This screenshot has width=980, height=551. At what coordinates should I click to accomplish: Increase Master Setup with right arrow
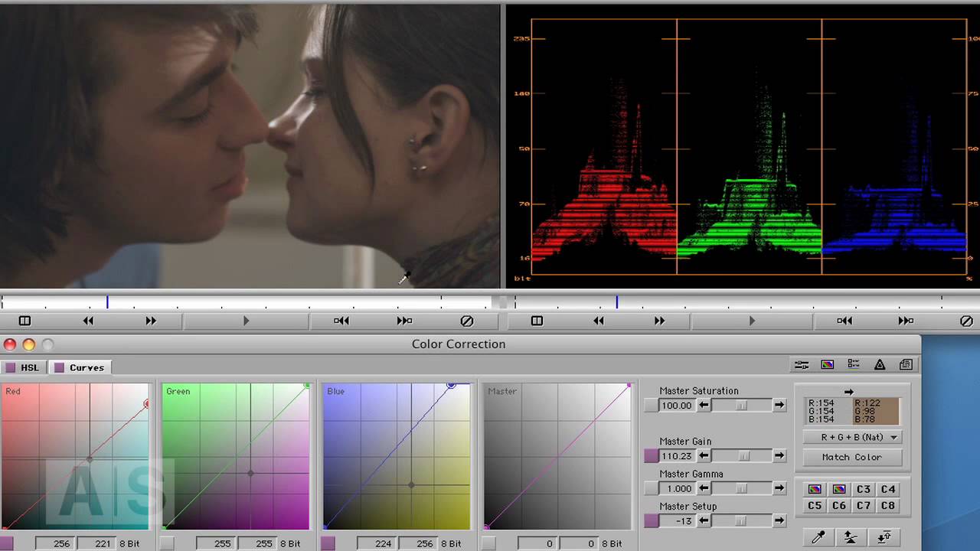pos(779,520)
